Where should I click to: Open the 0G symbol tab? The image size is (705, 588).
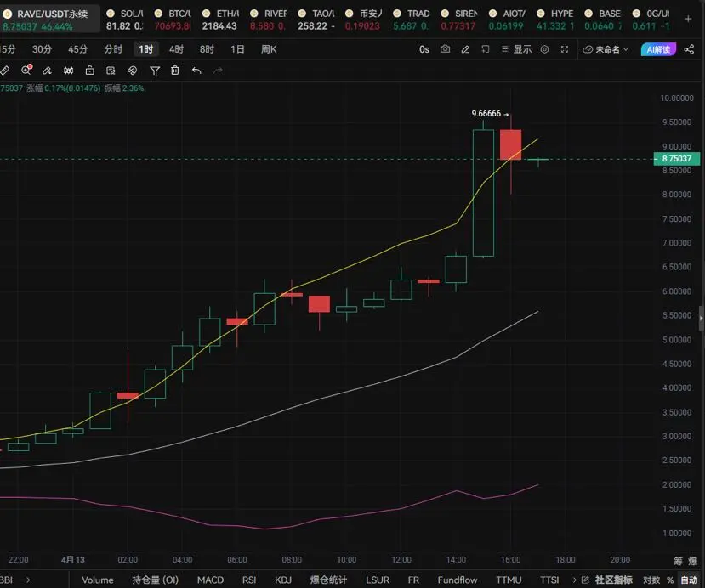tap(651, 20)
